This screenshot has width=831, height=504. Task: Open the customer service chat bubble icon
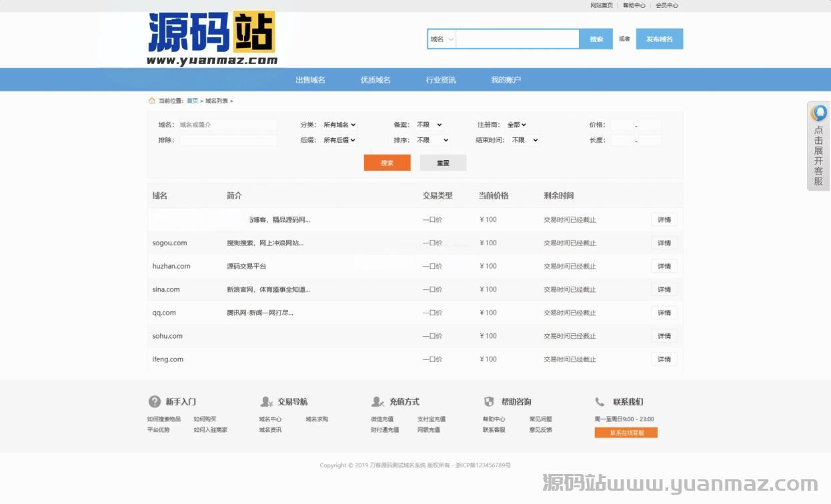click(819, 113)
